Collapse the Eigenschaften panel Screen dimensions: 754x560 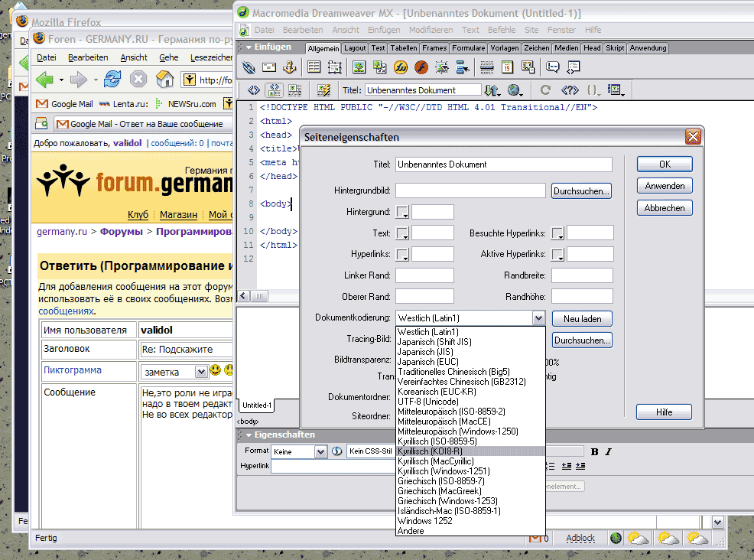coord(249,435)
